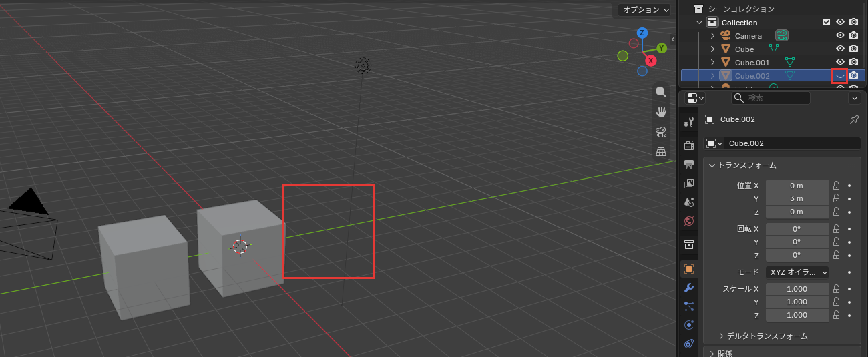This screenshot has width=868, height=357.
Task: Lock the location X value
Action: (836, 185)
